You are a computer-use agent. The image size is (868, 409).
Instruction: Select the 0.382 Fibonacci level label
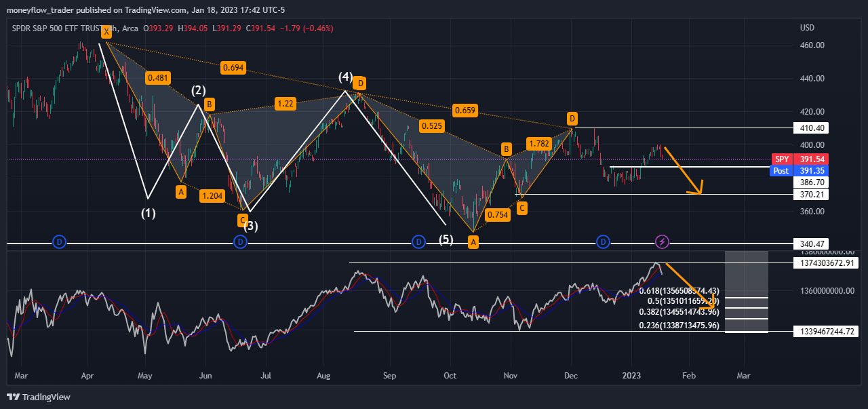(679, 312)
